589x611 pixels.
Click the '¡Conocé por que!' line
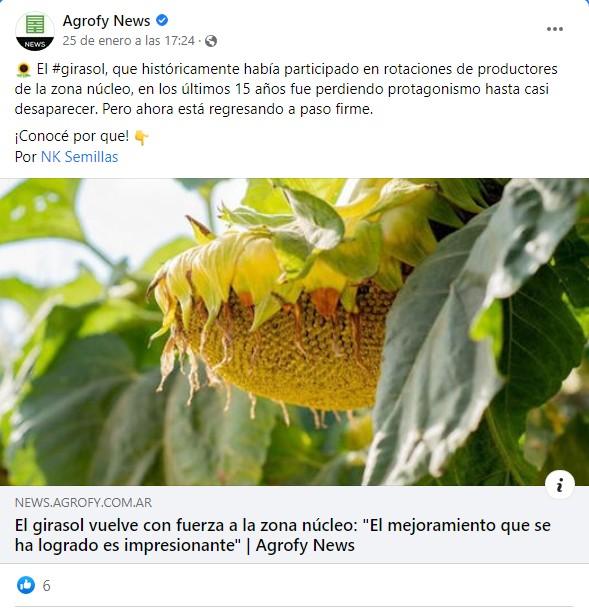[72, 136]
